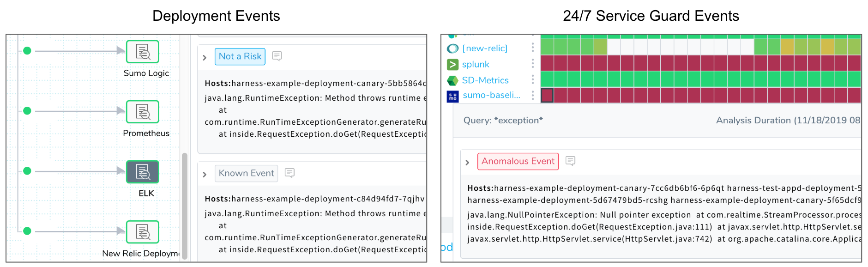Click the green node before ELK

(27, 171)
